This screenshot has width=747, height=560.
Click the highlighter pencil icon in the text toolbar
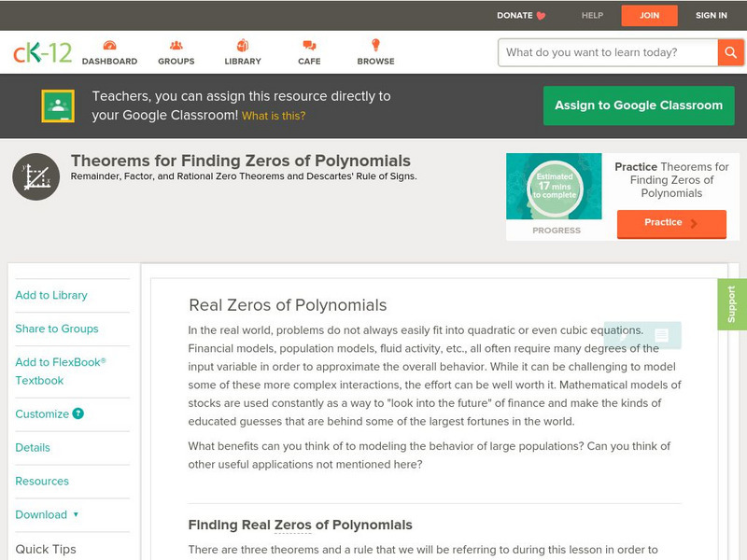624,336
